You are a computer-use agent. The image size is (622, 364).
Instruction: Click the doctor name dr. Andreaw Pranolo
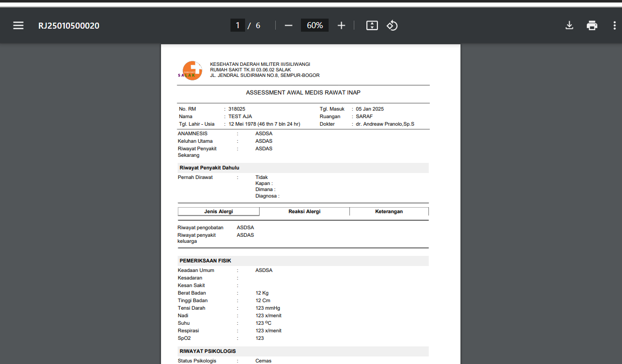tap(385, 124)
